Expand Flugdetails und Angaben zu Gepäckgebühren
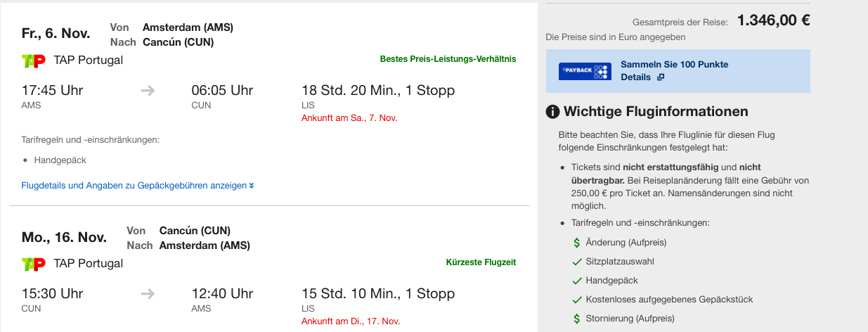Screen dimensions: 868x332 click(134, 186)
